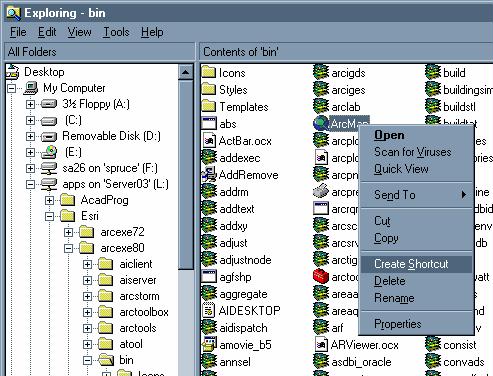Click the ActBar.ocx file icon
The height and width of the screenshot is (376, 493).
[209, 140]
